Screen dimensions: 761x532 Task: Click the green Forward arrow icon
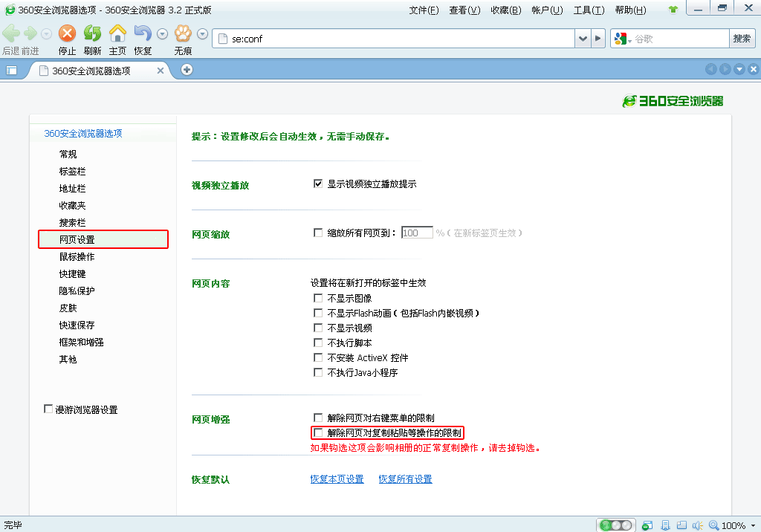[x=30, y=33]
